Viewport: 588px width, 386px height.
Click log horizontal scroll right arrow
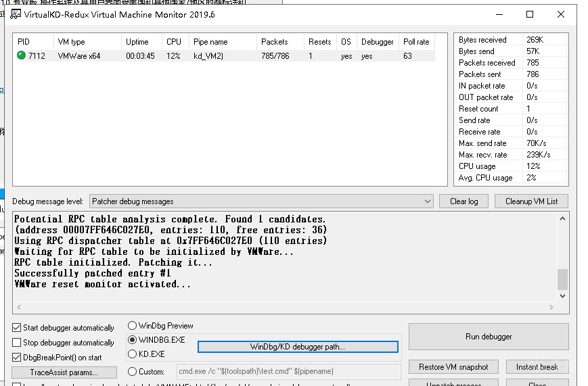point(551,308)
